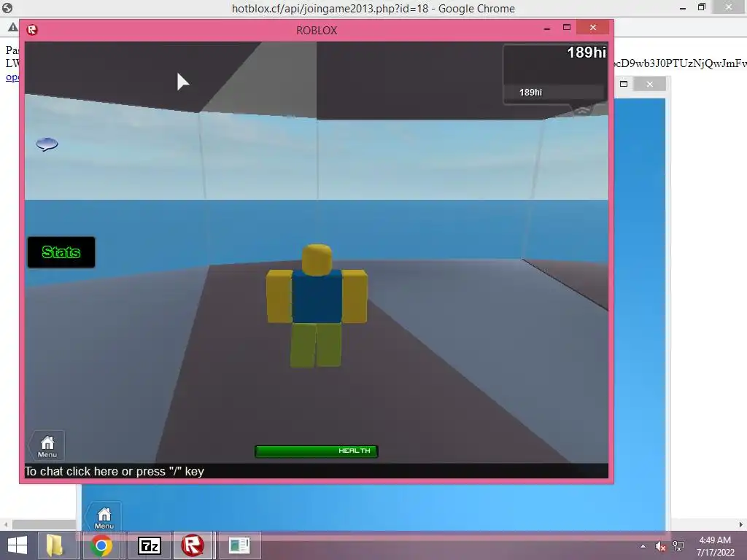Click the 189hi header in the leaderboard
Viewport: 747px width, 560px height.
point(587,52)
